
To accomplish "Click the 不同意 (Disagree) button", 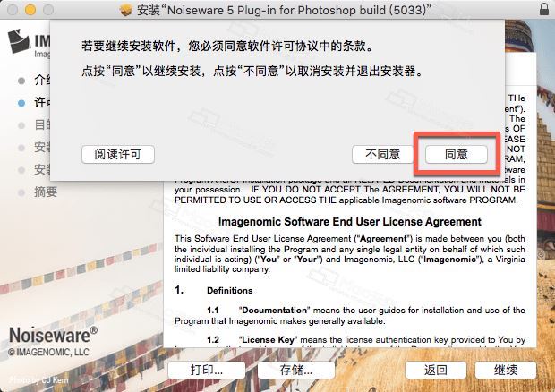I will [382, 154].
